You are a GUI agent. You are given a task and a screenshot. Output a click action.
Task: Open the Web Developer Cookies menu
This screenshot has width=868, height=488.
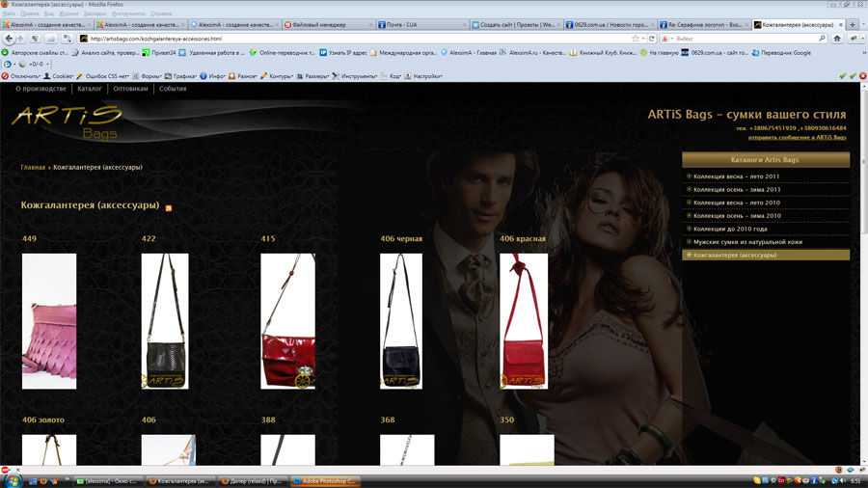coord(59,76)
